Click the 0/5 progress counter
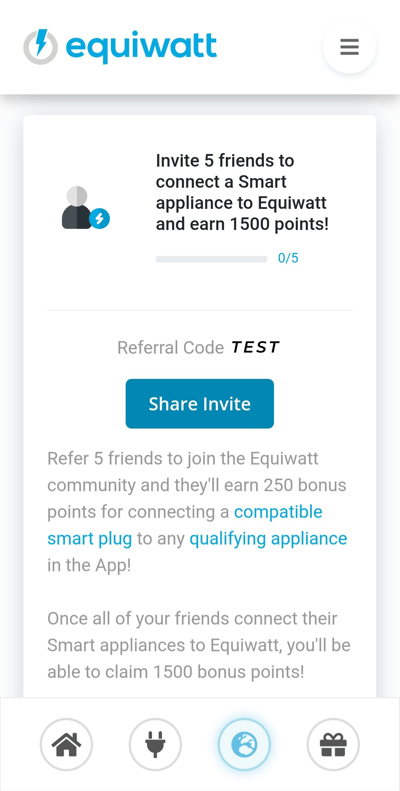 288,258
